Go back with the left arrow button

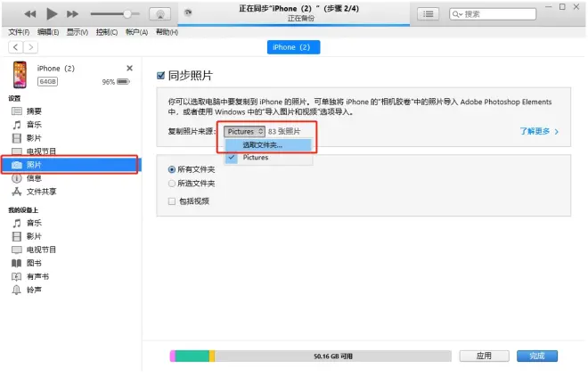coord(15,47)
